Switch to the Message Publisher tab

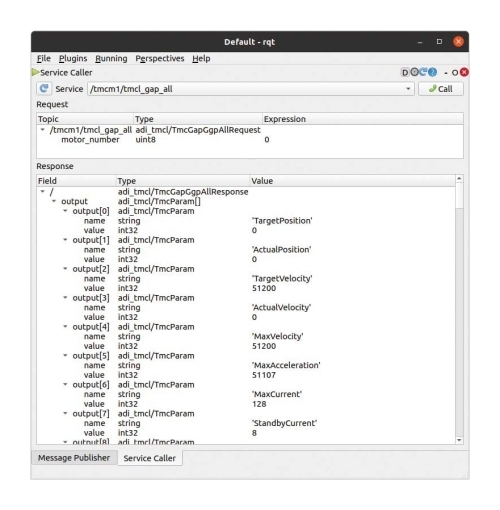tap(74, 458)
